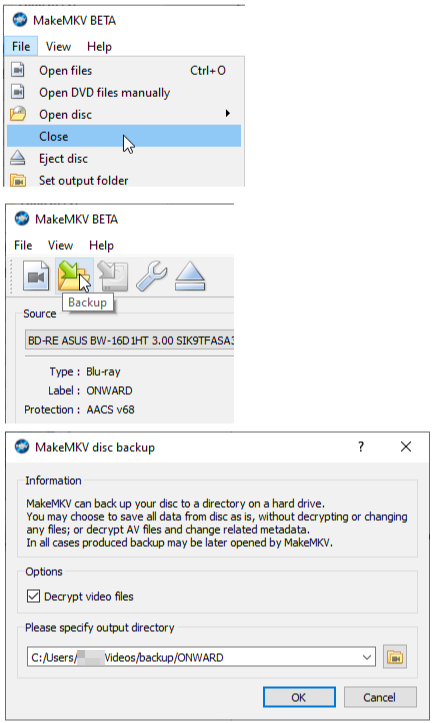Click the eject triangle toolbar icon
Image resolution: width=432 pixels, height=723 pixels.
(x=189, y=276)
